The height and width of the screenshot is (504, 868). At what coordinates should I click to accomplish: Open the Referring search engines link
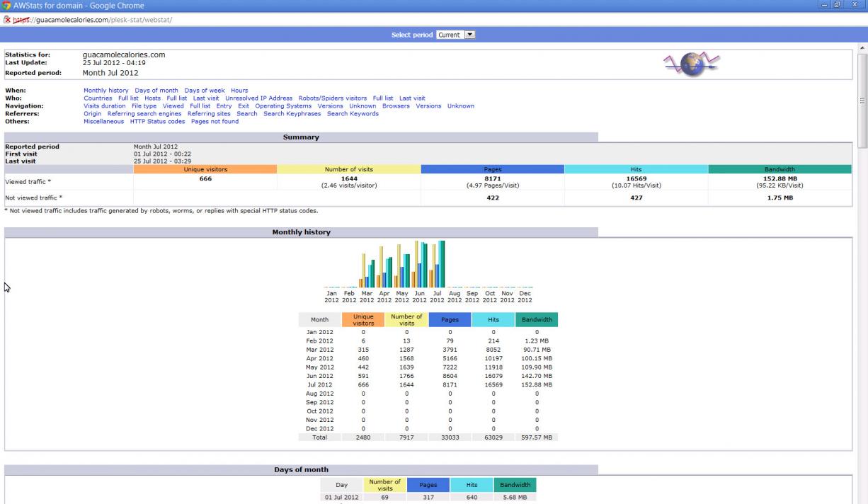click(144, 114)
